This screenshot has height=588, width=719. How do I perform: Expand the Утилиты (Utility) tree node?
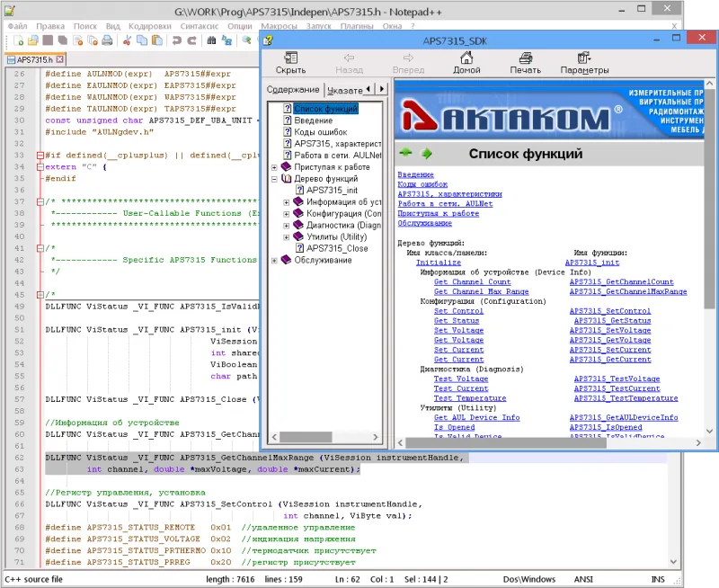(x=286, y=237)
